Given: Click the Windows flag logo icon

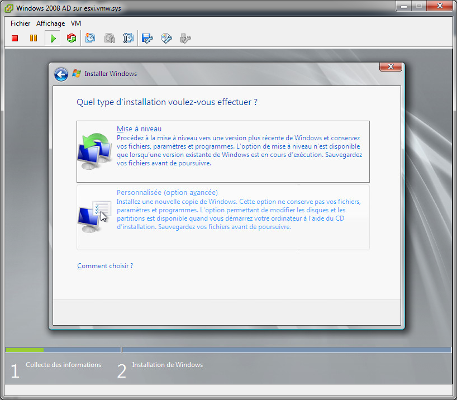Looking at the screenshot, I should [77, 73].
